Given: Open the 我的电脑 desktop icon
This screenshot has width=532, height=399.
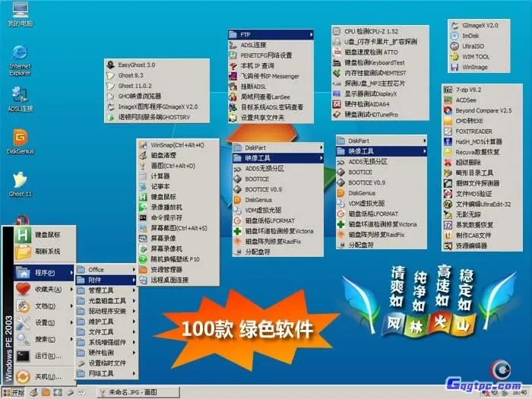Looking at the screenshot, I should [20, 14].
